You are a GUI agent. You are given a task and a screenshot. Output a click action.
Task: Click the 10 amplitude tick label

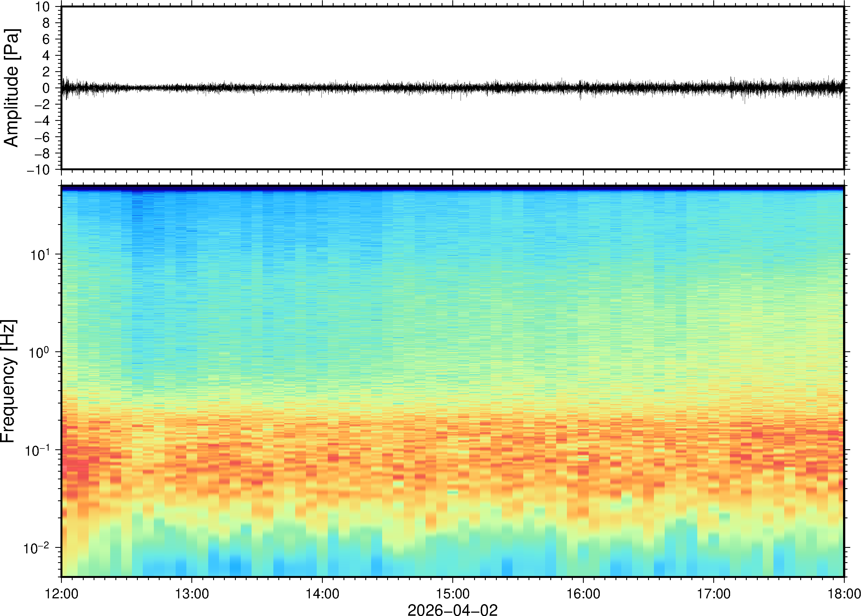pos(43,7)
